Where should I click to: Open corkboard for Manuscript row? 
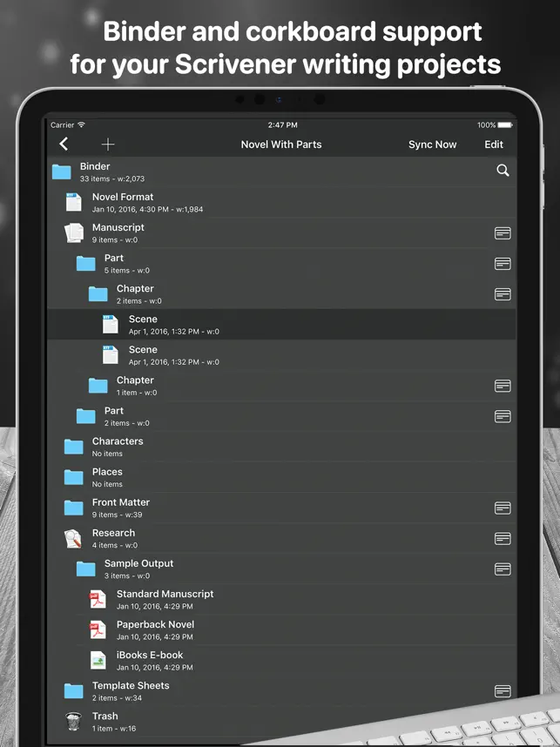click(503, 233)
